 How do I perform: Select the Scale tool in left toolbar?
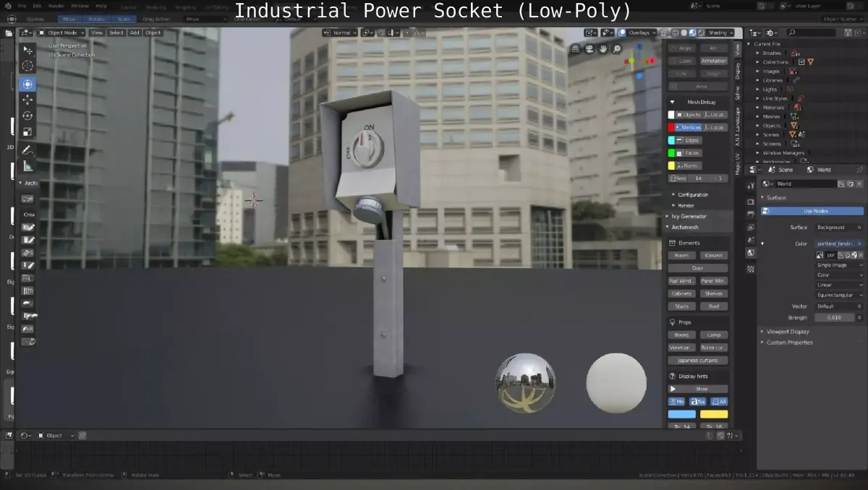click(27, 132)
